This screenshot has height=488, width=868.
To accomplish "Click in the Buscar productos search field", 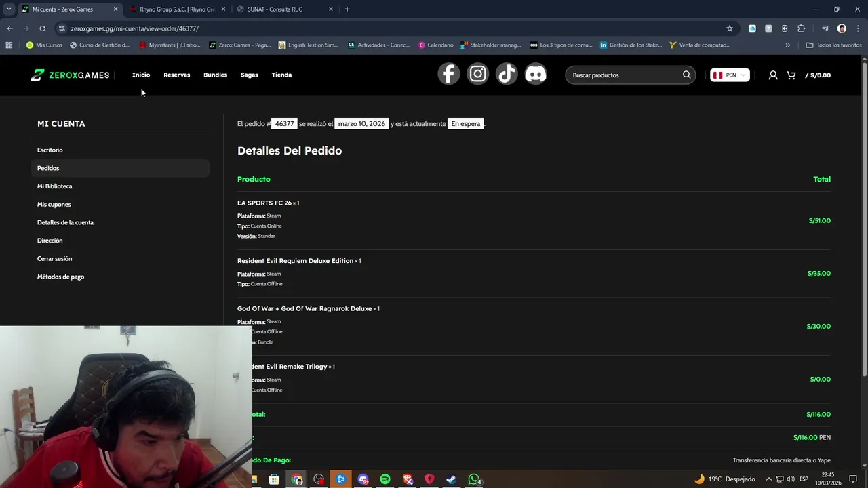I will pos(624,75).
